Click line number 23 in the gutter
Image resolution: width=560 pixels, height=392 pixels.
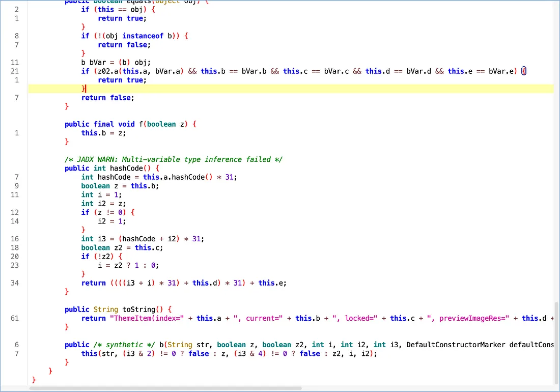(x=14, y=265)
